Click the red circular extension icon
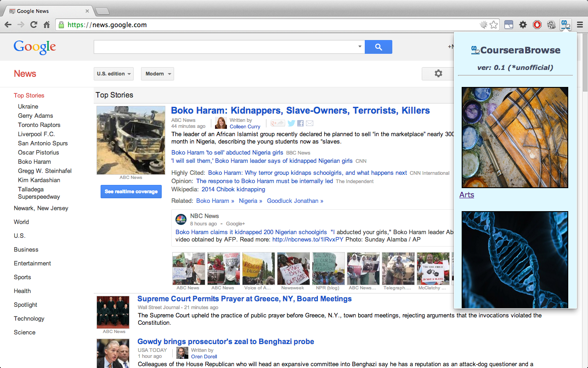The width and height of the screenshot is (588, 368). point(537,25)
